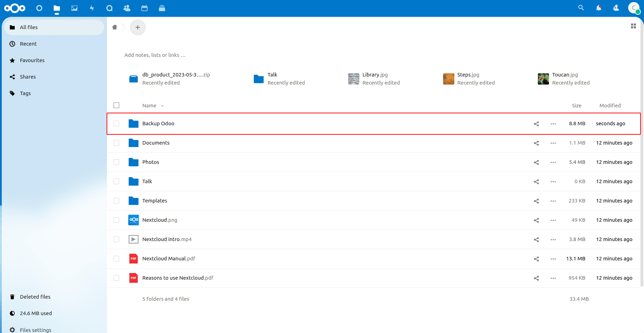Share Reasons to use Nextcloud.pdf
The width and height of the screenshot is (644, 333).
(x=536, y=278)
